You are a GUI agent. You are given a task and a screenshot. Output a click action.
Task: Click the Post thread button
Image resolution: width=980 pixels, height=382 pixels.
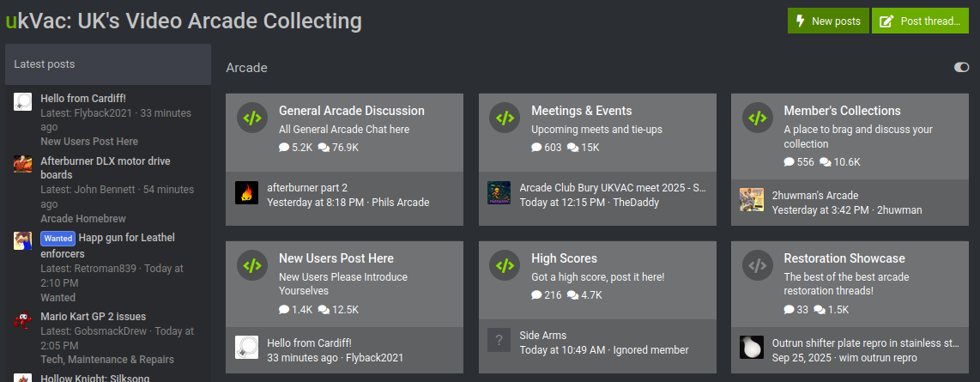pos(920,21)
